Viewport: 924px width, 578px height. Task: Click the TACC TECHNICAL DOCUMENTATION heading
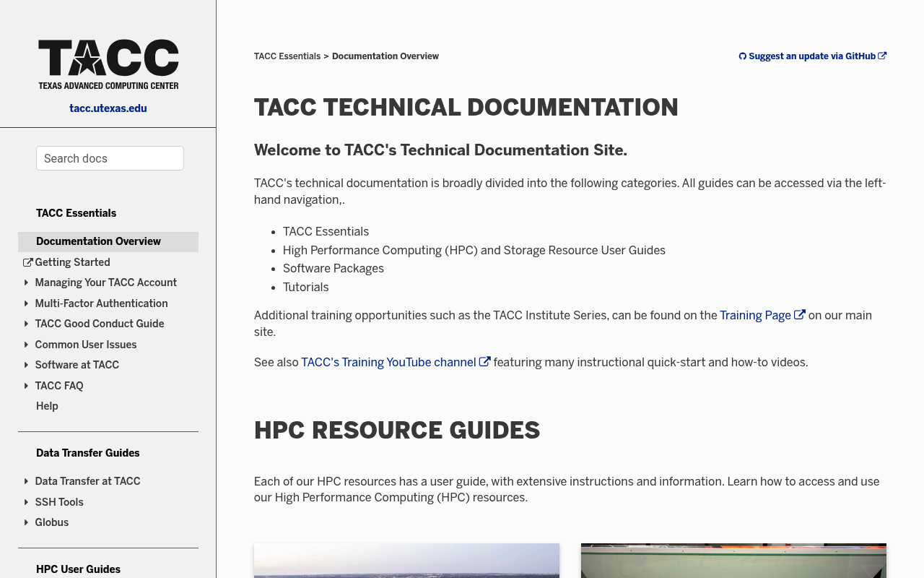click(x=466, y=108)
